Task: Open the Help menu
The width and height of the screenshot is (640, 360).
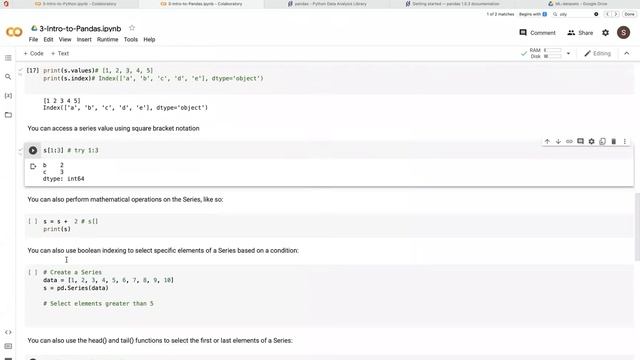Action: pos(149,40)
